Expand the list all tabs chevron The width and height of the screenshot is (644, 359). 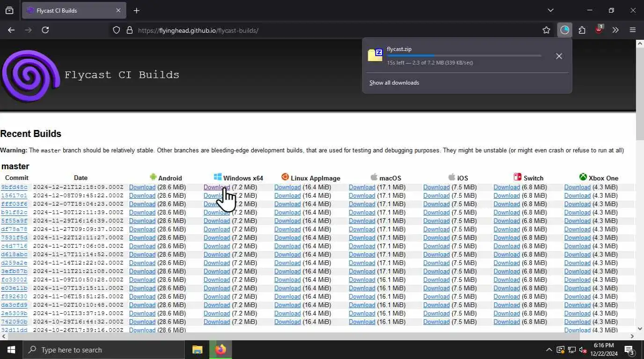click(x=550, y=10)
